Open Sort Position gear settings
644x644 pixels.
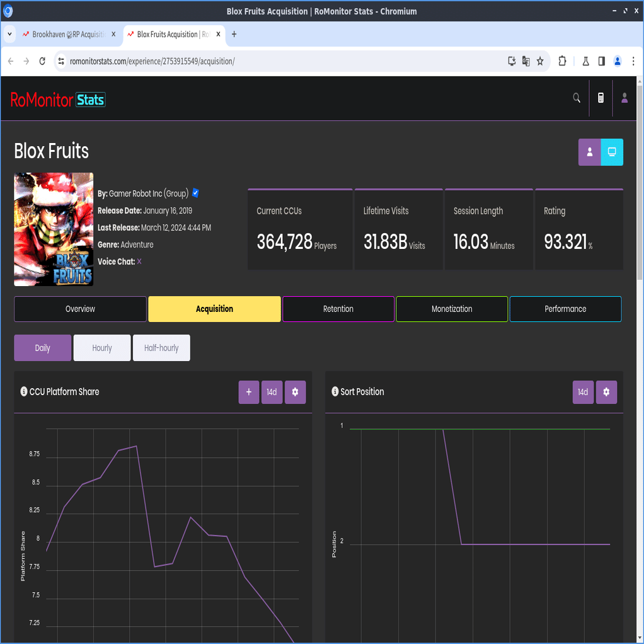pyautogui.click(x=606, y=392)
